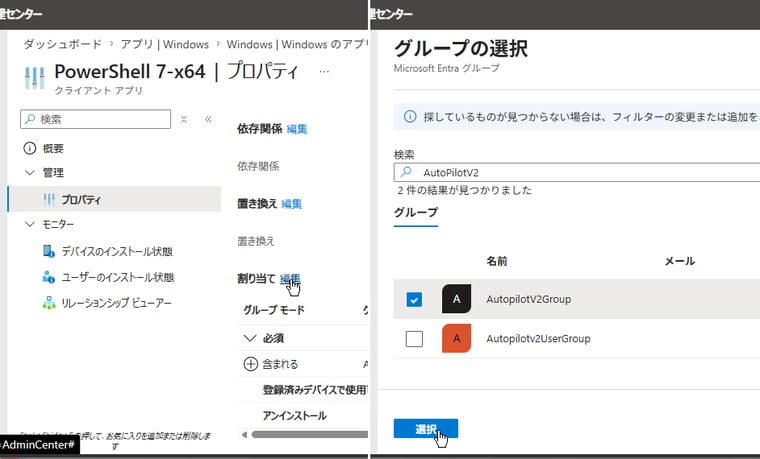Click the デバイスのインストール状態 device icon

click(x=48, y=251)
